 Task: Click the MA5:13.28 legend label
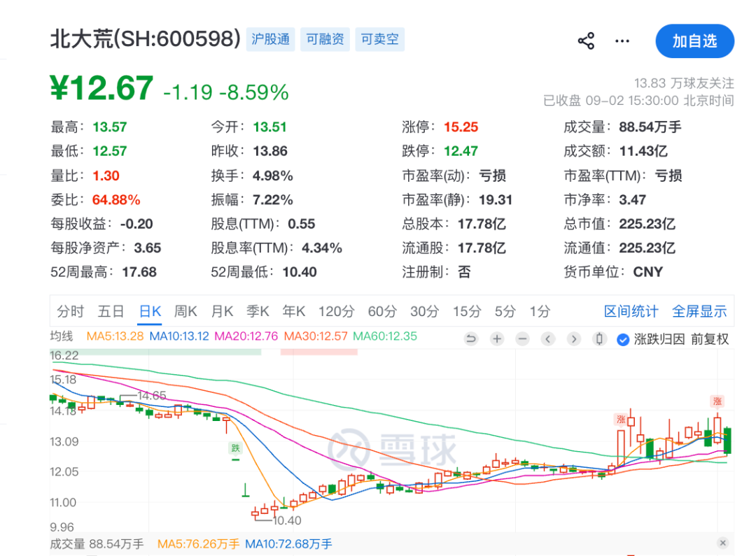click(115, 336)
